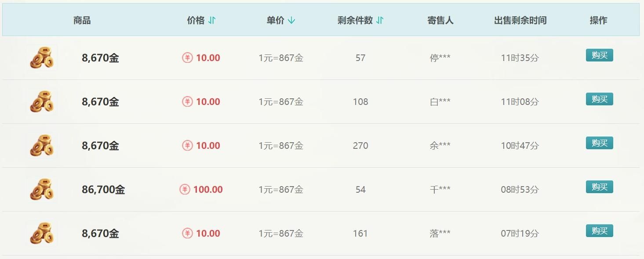
Task: Click the yuan icon in the 57-remaining row
Action: 188,58
